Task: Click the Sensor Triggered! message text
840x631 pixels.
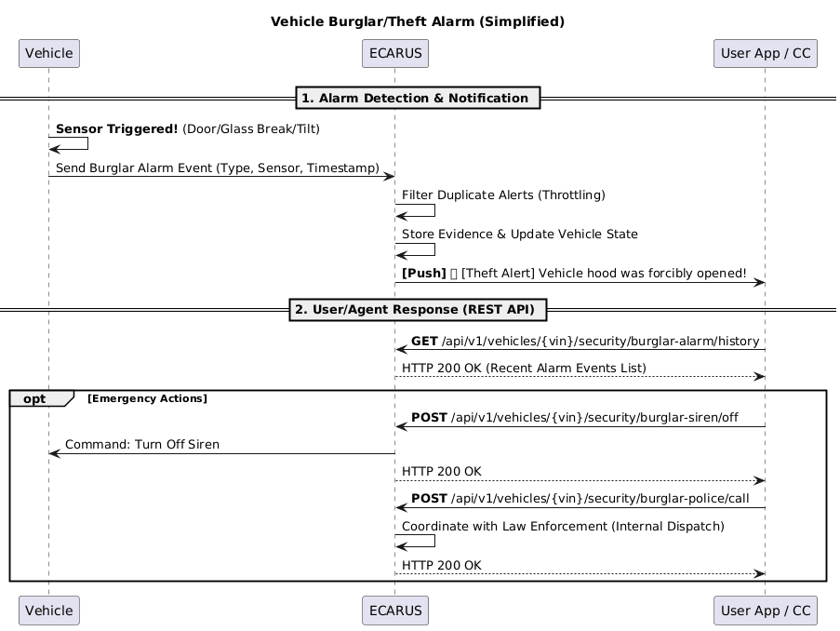Action: click(188, 129)
